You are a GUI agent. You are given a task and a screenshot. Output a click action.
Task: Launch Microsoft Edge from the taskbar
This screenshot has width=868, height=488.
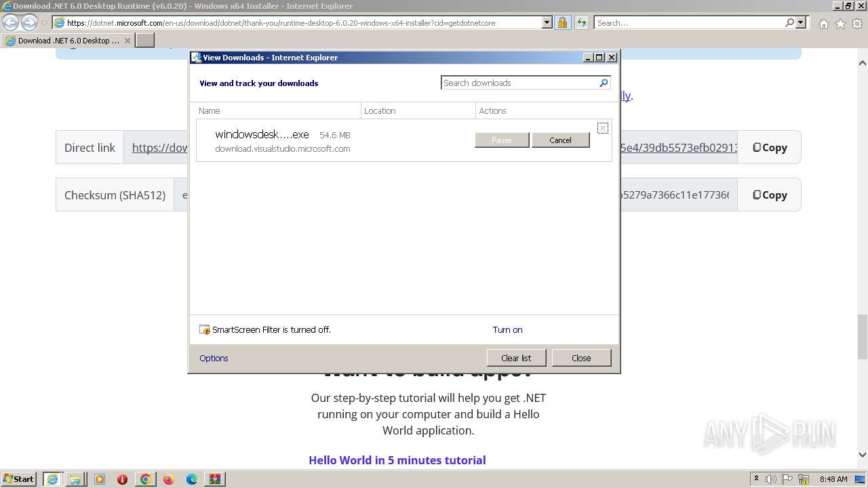(x=192, y=479)
